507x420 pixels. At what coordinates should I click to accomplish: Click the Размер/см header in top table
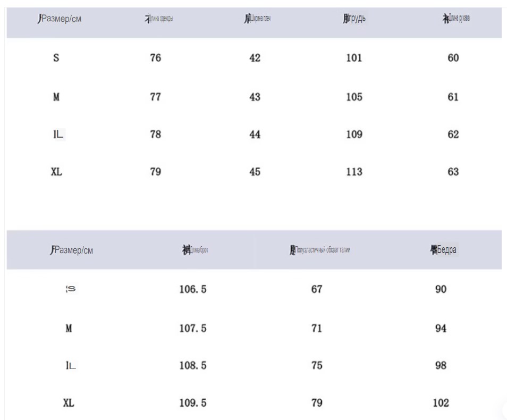click(60, 19)
